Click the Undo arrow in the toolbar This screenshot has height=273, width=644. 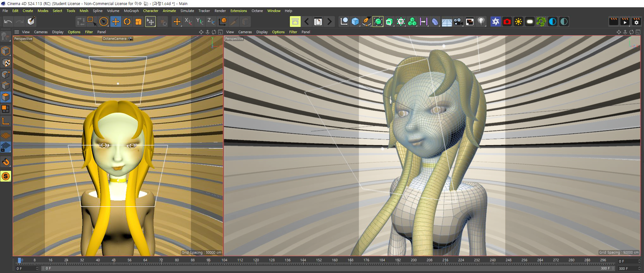point(8,22)
